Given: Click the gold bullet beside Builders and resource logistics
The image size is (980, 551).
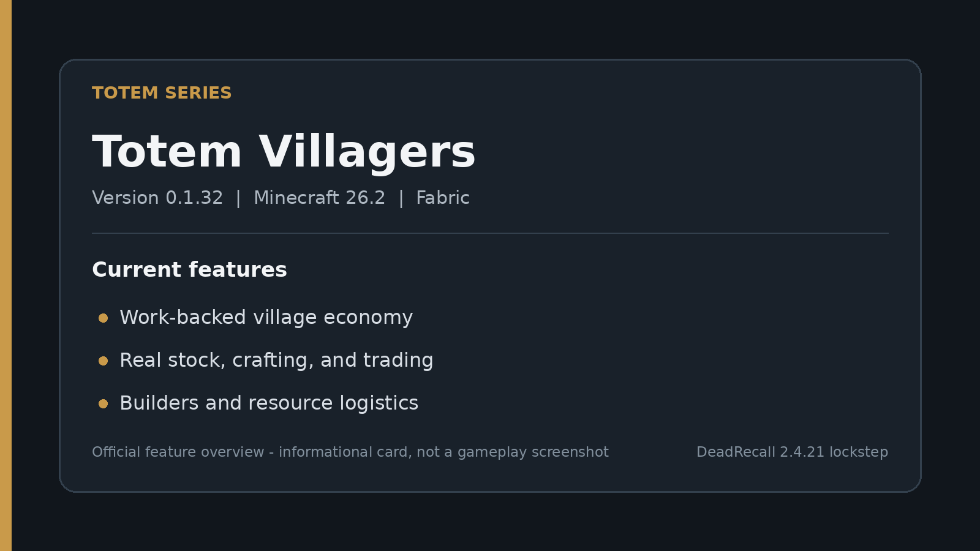Looking at the screenshot, I should pos(103,403).
